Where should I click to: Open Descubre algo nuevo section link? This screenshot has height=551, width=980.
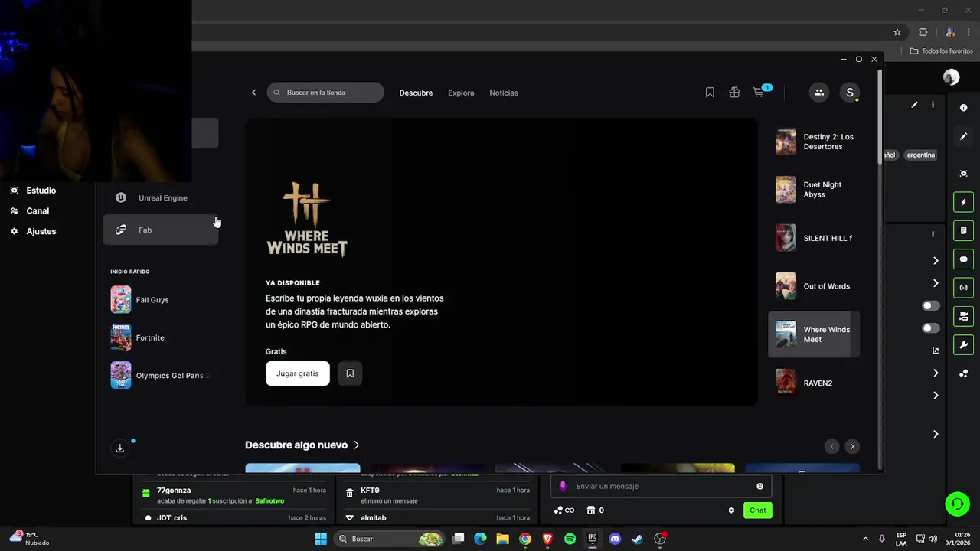(302, 445)
